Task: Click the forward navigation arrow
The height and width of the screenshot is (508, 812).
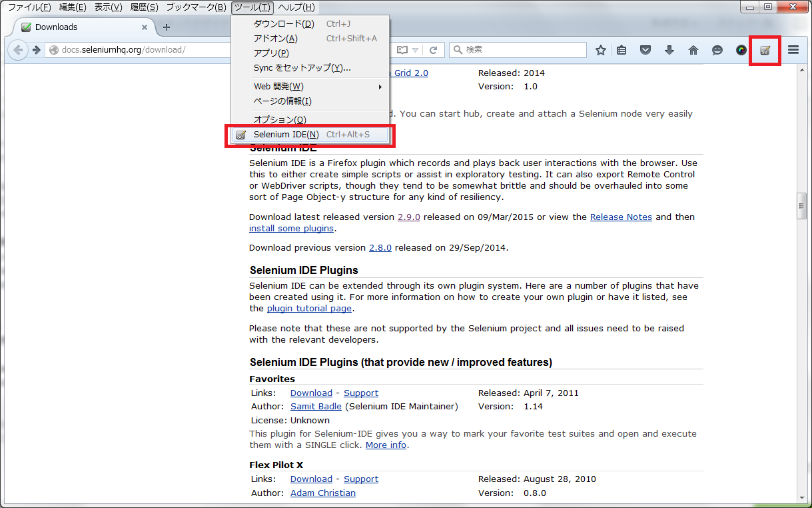Action: coord(36,50)
